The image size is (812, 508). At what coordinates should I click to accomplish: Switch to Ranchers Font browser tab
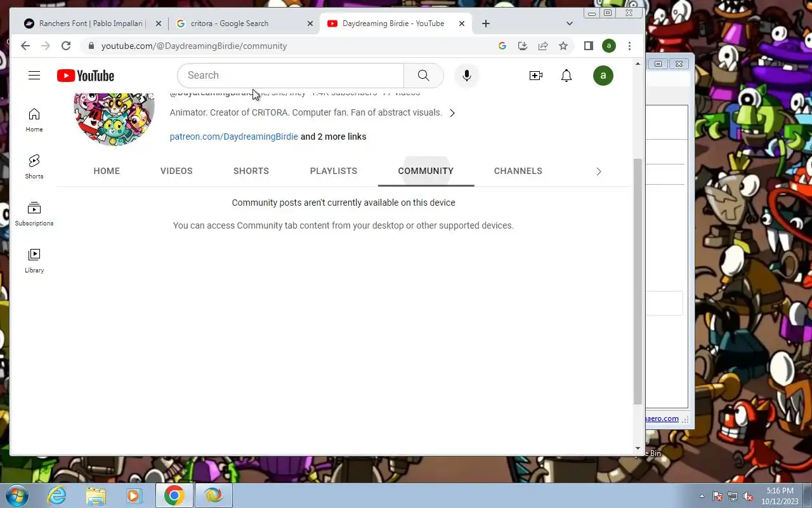point(92,23)
